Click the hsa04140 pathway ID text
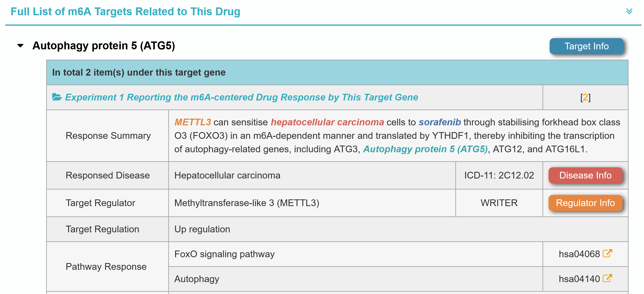The width and height of the screenshot is (644, 294). point(579,279)
